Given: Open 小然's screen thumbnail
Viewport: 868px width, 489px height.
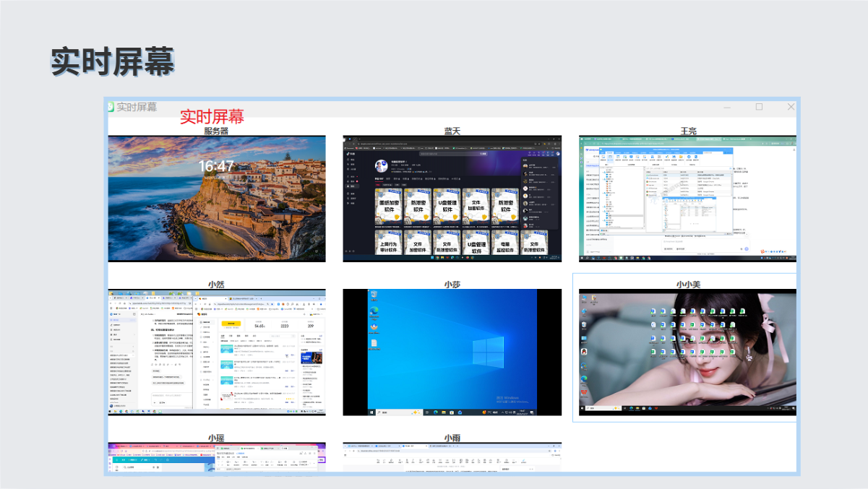Looking at the screenshot, I should click(x=216, y=352).
